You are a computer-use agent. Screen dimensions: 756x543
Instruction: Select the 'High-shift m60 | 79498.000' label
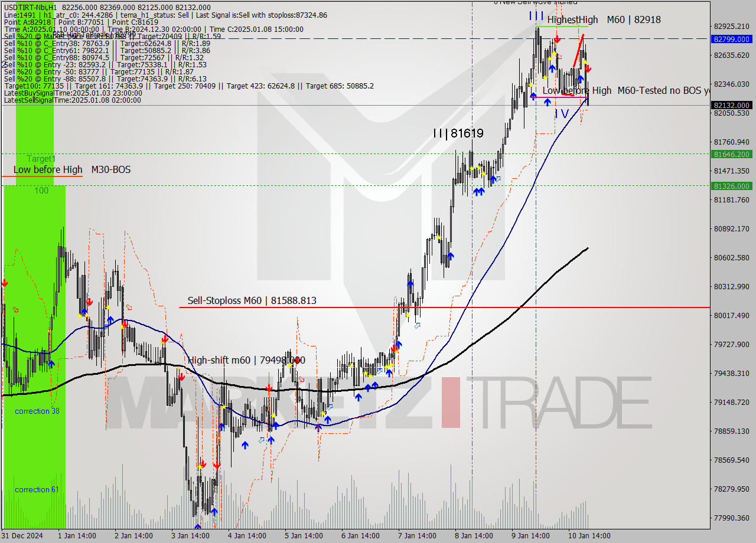[x=246, y=360]
